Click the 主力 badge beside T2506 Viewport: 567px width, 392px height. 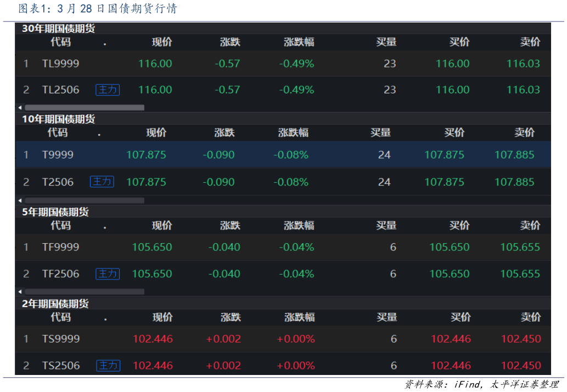click(102, 182)
